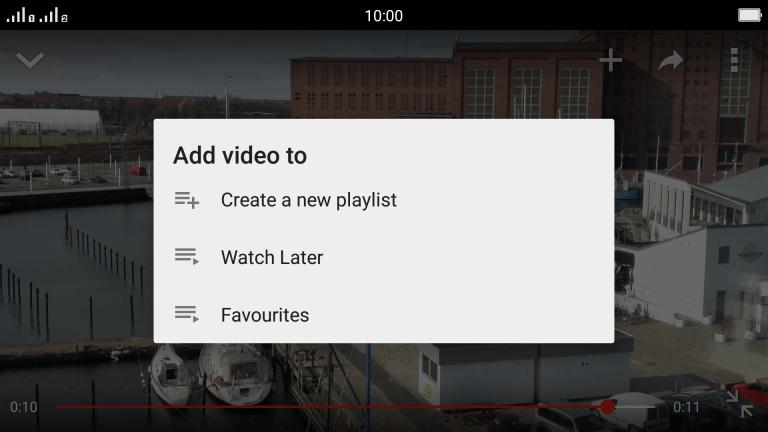768x432 pixels.
Task: Tap the plus add-to-playlist icon
Action: [x=610, y=60]
